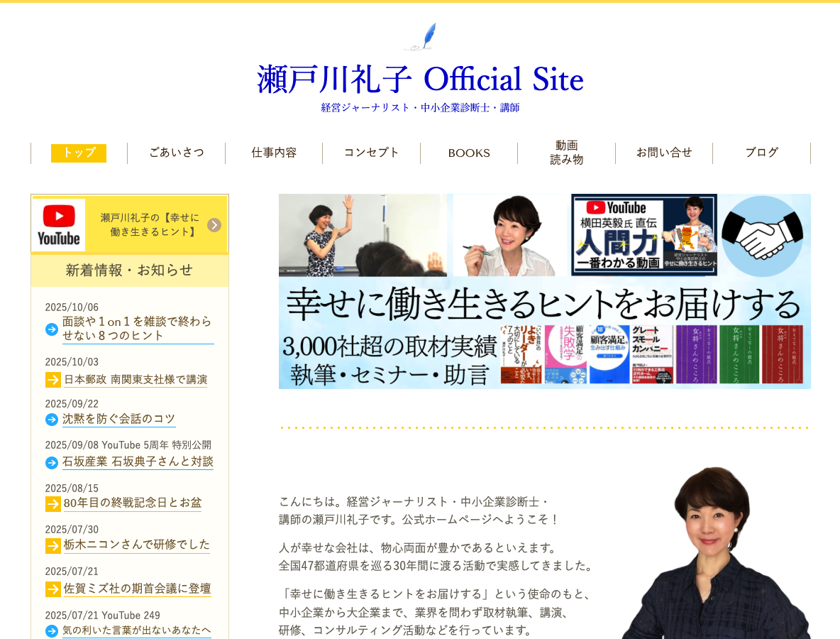Viewport: 840px width, 639px height.
Task: Click the hero banner image 幸せに働き生きるヒント
Action: click(544, 291)
